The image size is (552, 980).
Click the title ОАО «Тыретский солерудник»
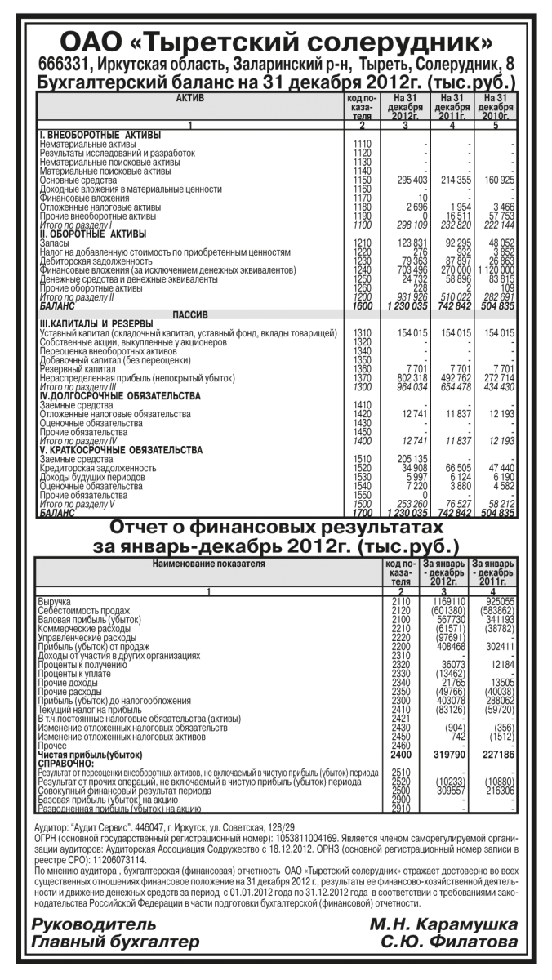pos(276,42)
